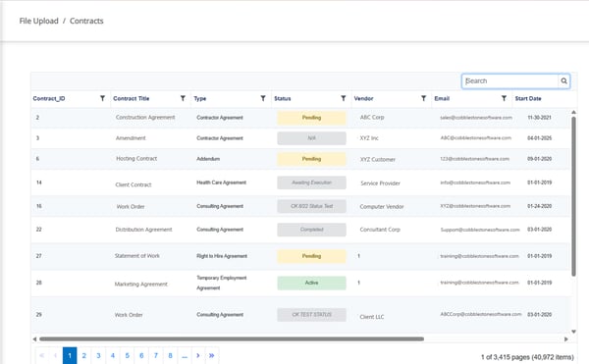The image size is (589, 364).
Task: Select Marketing Agreement title cell
Action: pyautogui.click(x=140, y=285)
